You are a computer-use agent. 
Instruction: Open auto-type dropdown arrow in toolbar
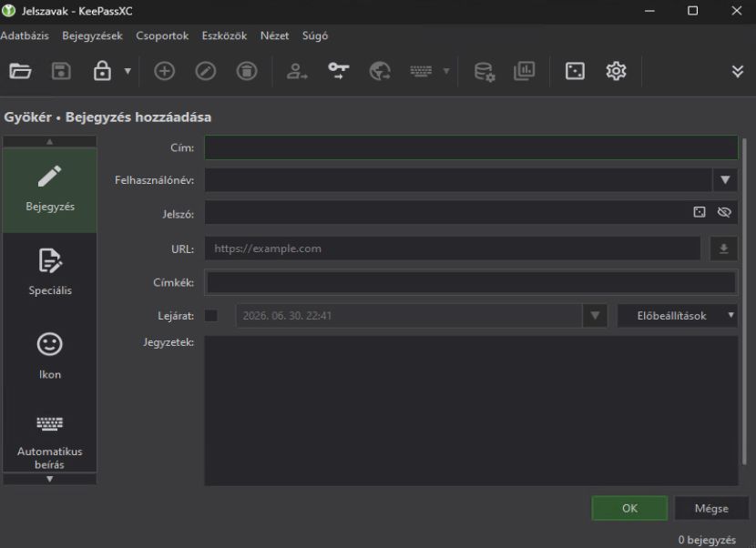click(446, 71)
